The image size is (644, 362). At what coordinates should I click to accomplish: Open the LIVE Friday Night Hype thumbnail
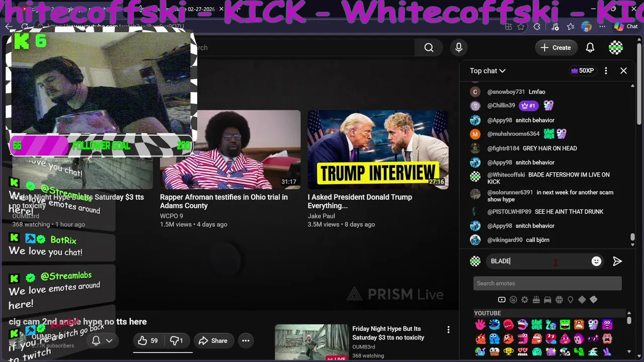311,343
